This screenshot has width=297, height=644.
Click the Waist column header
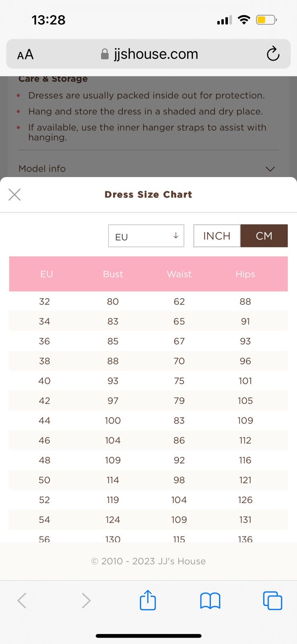(x=179, y=274)
